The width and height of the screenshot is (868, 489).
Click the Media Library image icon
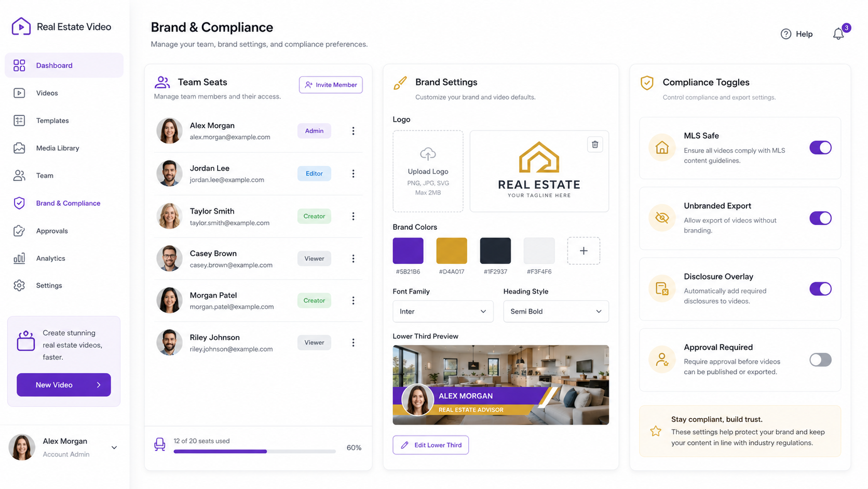pyautogui.click(x=19, y=148)
